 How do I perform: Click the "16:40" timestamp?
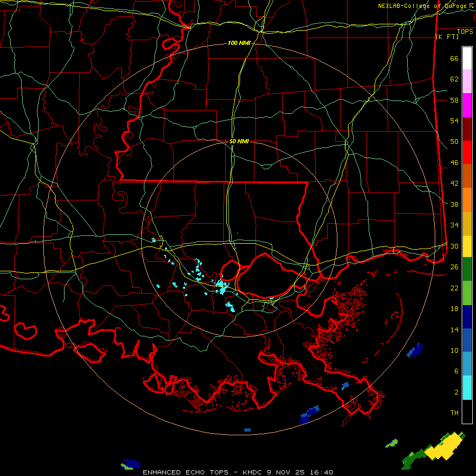tap(322, 472)
